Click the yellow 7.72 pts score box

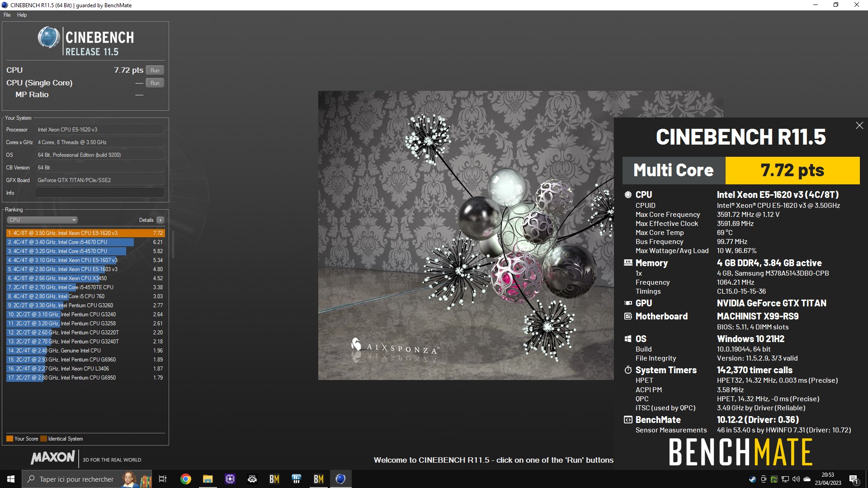tap(793, 170)
